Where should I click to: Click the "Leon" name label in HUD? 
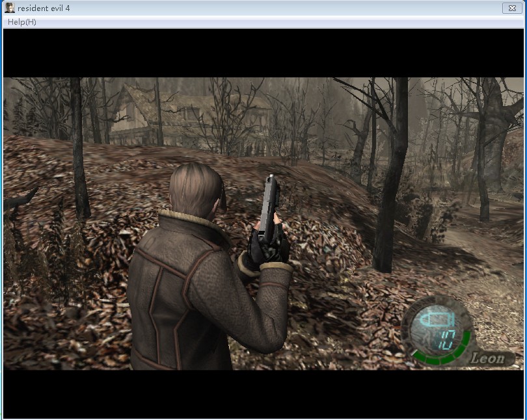(488, 358)
